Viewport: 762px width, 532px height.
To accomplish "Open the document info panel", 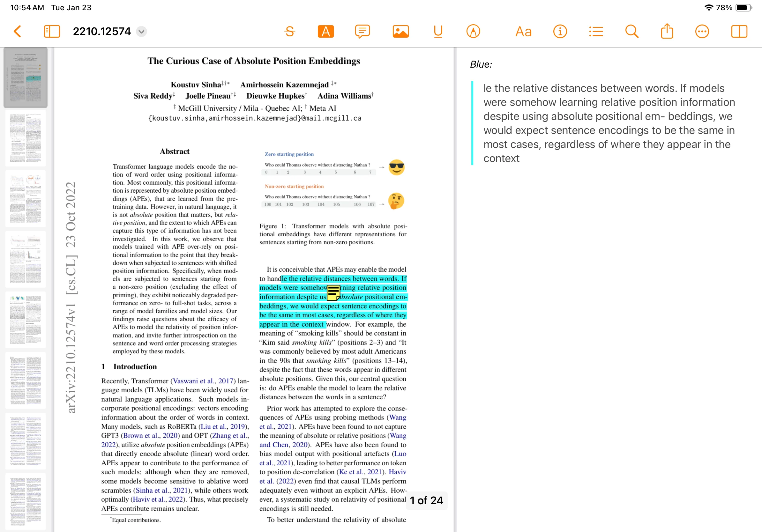I will 560,31.
